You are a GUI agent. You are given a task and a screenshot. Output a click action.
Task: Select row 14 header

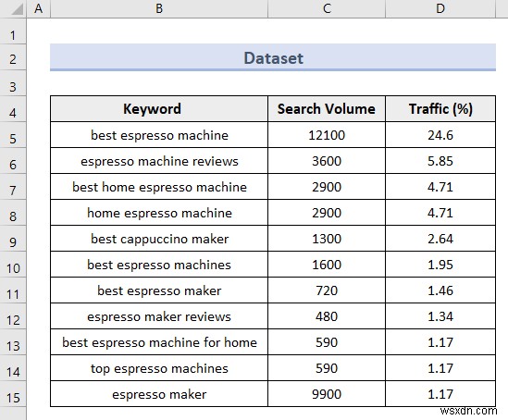(x=13, y=368)
